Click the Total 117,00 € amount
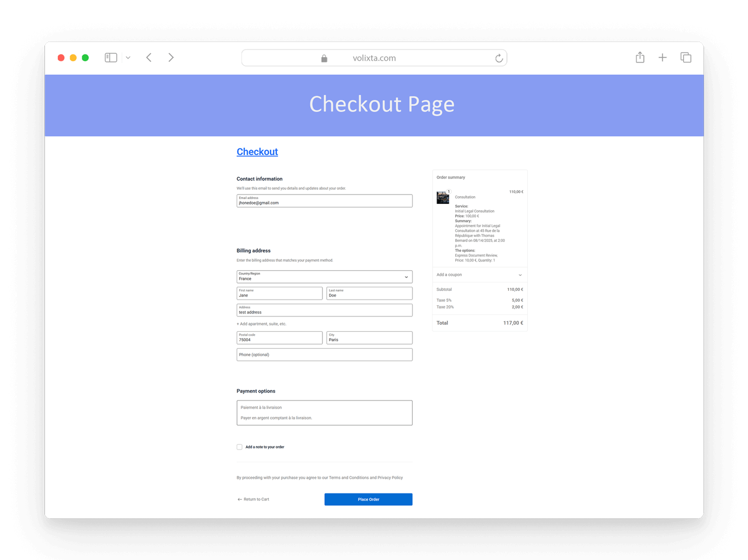Image resolution: width=748 pixels, height=560 pixels. [513, 323]
